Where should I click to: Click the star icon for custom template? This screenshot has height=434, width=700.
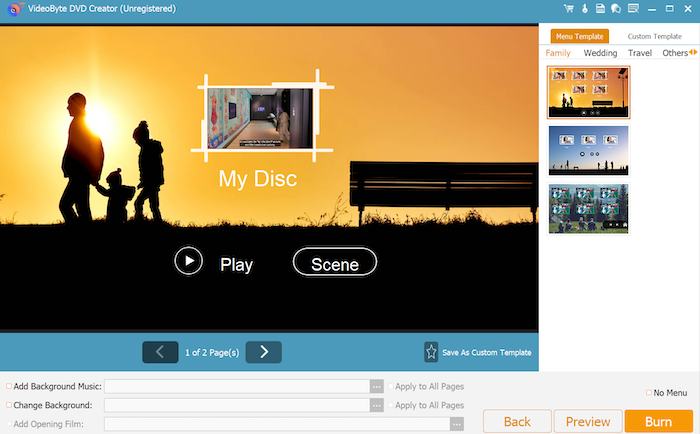[x=431, y=352]
